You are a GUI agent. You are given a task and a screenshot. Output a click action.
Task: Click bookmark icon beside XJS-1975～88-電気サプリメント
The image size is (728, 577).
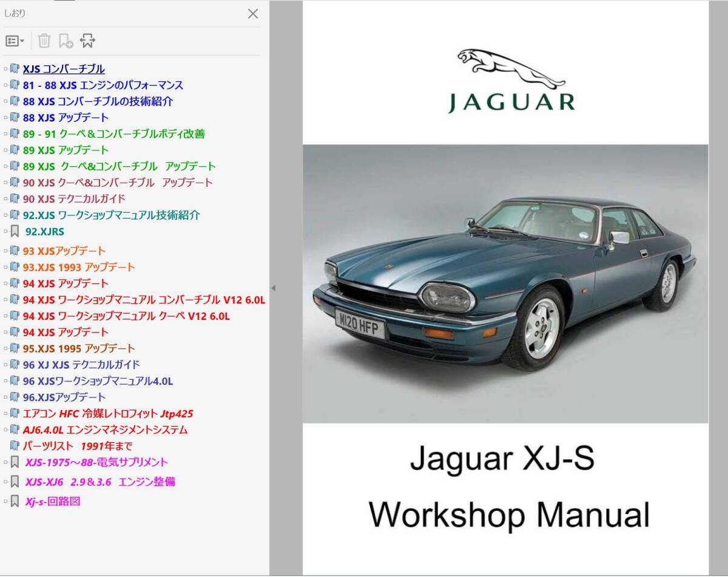(x=15, y=462)
